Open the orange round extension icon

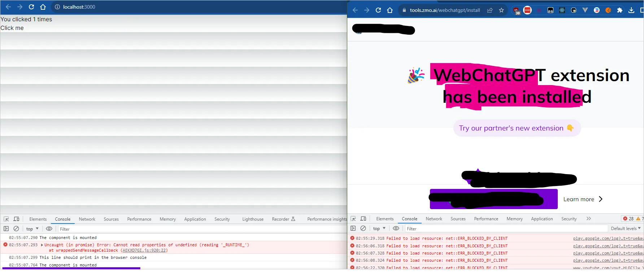pos(608,10)
